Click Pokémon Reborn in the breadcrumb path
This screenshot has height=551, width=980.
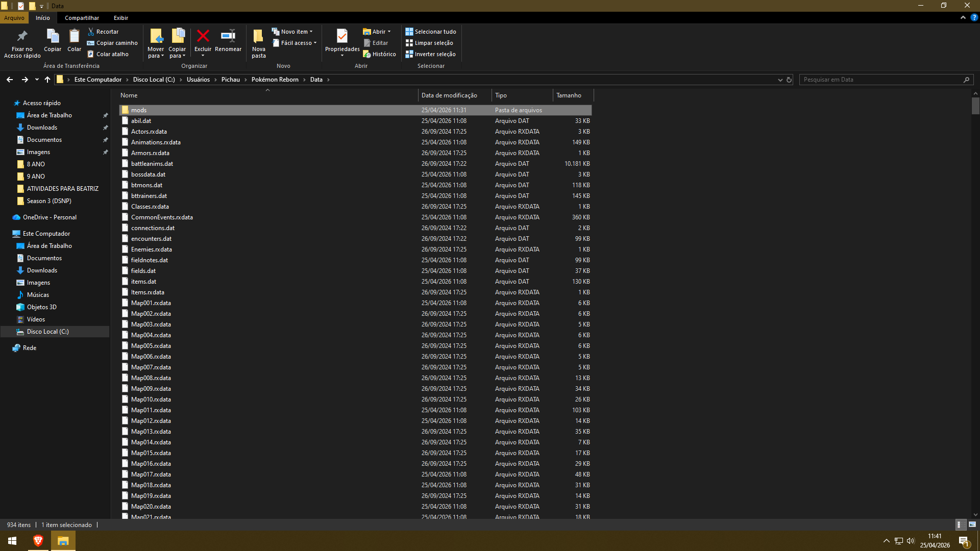click(x=275, y=80)
